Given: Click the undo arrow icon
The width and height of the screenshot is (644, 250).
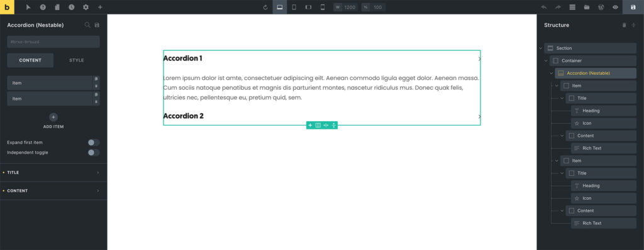Looking at the screenshot, I should (544, 8).
